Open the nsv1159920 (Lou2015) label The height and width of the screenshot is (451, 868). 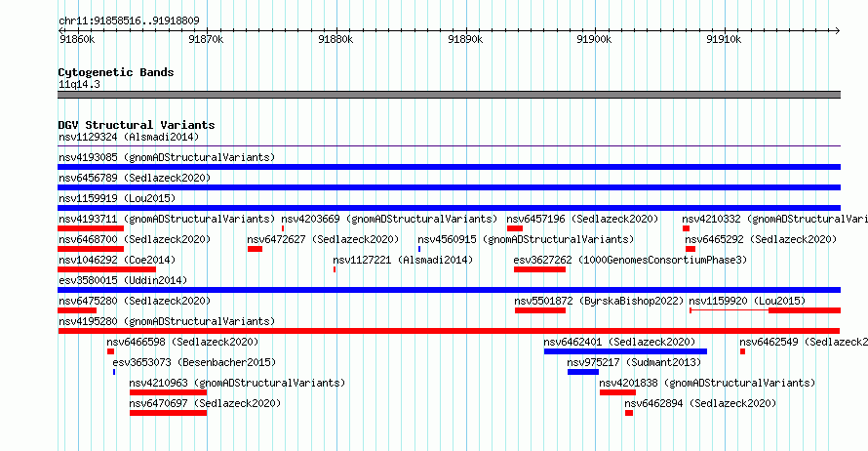click(x=747, y=301)
